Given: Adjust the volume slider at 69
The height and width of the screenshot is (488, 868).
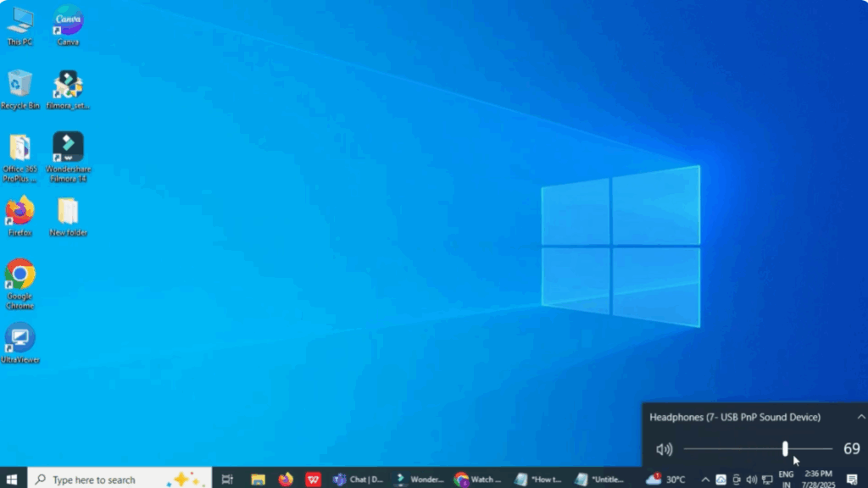Looking at the screenshot, I should tap(784, 449).
